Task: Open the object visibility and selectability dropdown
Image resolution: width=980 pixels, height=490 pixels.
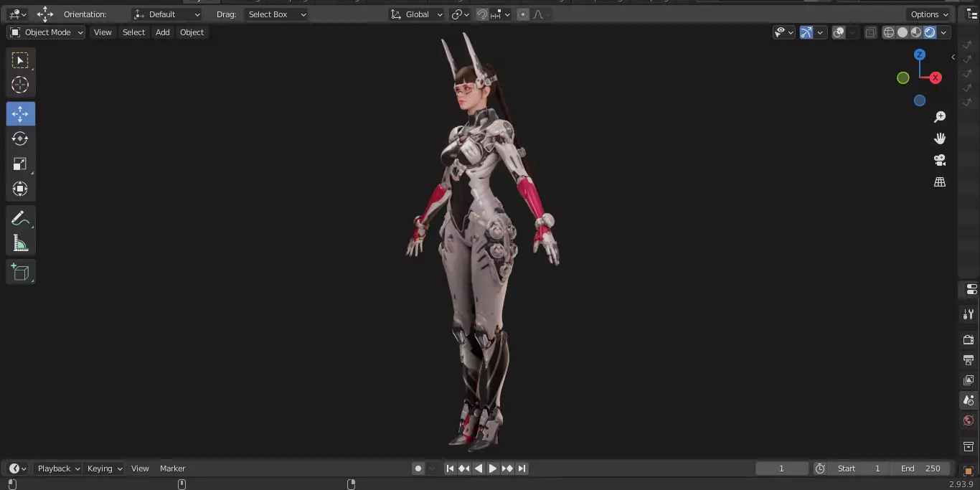Action: [783, 32]
